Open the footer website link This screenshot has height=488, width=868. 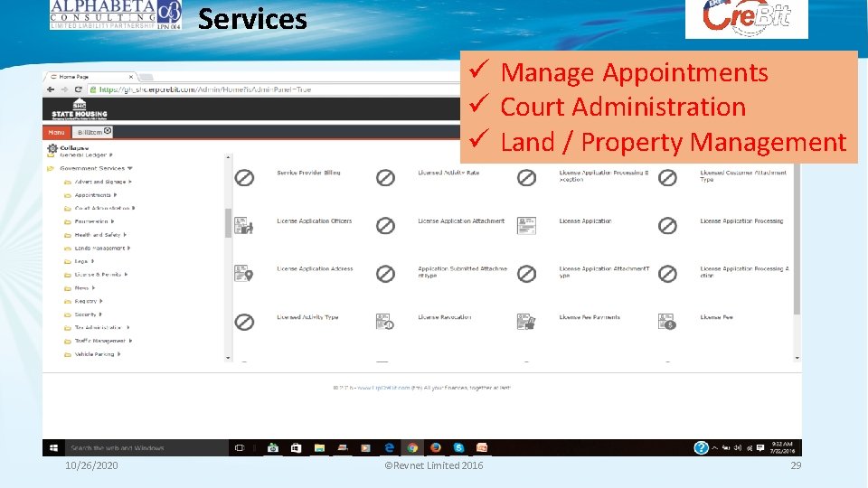click(383, 388)
